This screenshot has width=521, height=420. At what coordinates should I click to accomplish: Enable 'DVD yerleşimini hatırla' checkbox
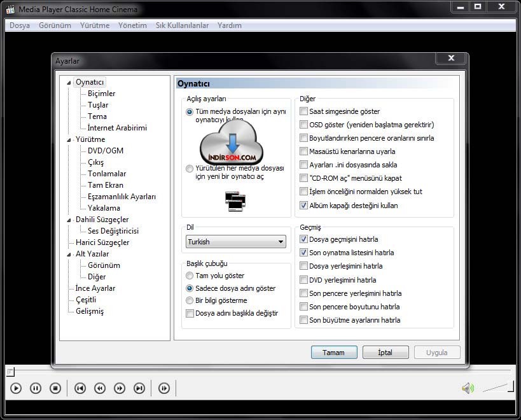303,279
